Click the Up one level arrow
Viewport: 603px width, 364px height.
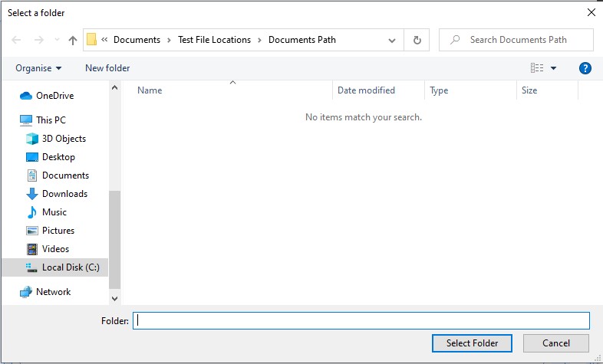tap(73, 40)
